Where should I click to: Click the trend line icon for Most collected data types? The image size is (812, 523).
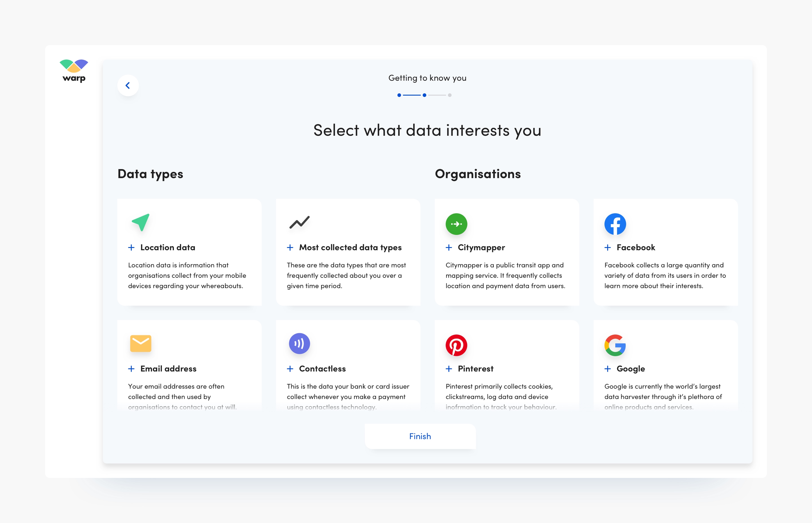(x=299, y=222)
